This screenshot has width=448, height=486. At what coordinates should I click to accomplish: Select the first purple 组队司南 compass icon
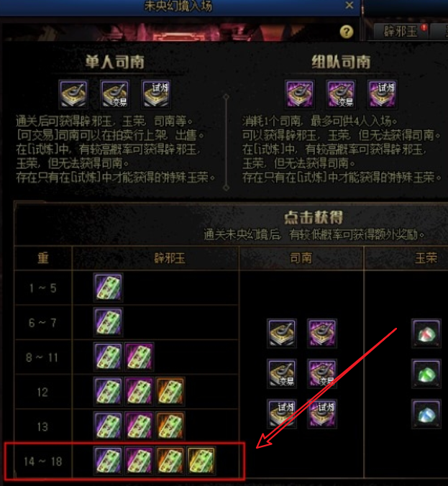[x=299, y=94]
